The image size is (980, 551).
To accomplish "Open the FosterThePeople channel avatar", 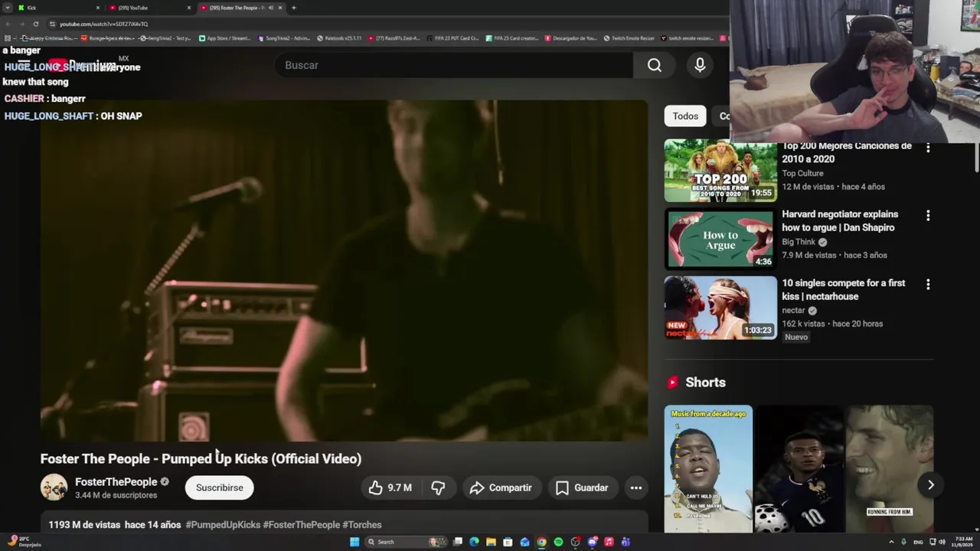I will click(x=54, y=487).
